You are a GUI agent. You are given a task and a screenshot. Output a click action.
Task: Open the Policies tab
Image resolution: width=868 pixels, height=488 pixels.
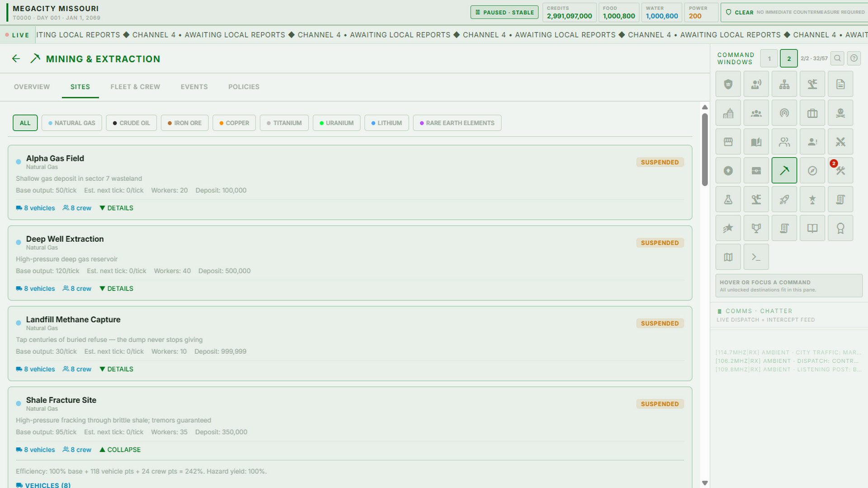pos(244,87)
